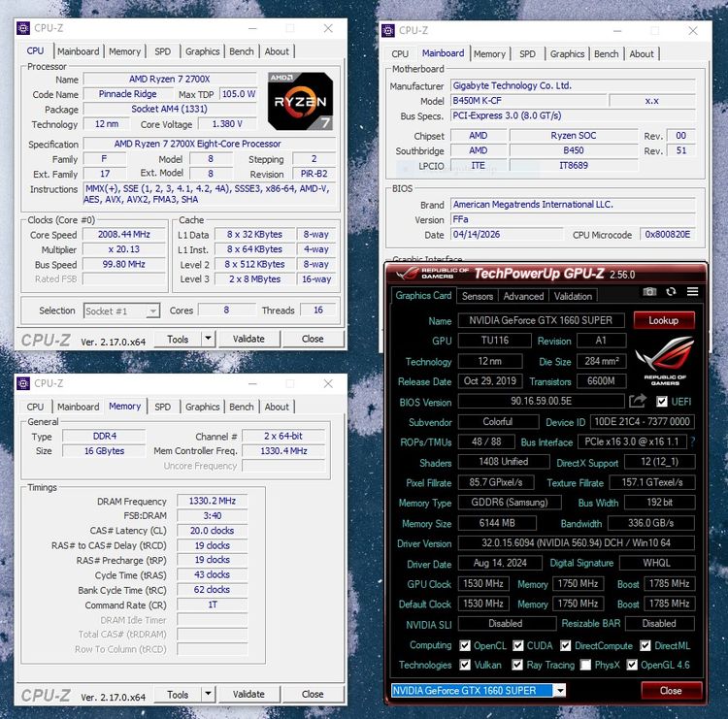Open the GPU selector dropdown in GPU-Z

(x=560, y=691)
